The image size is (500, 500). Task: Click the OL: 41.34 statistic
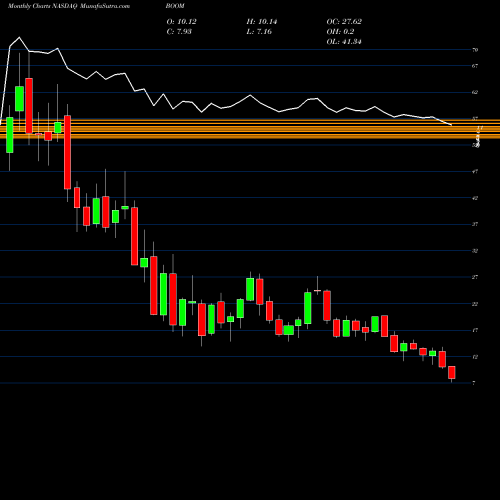point(344,42)
